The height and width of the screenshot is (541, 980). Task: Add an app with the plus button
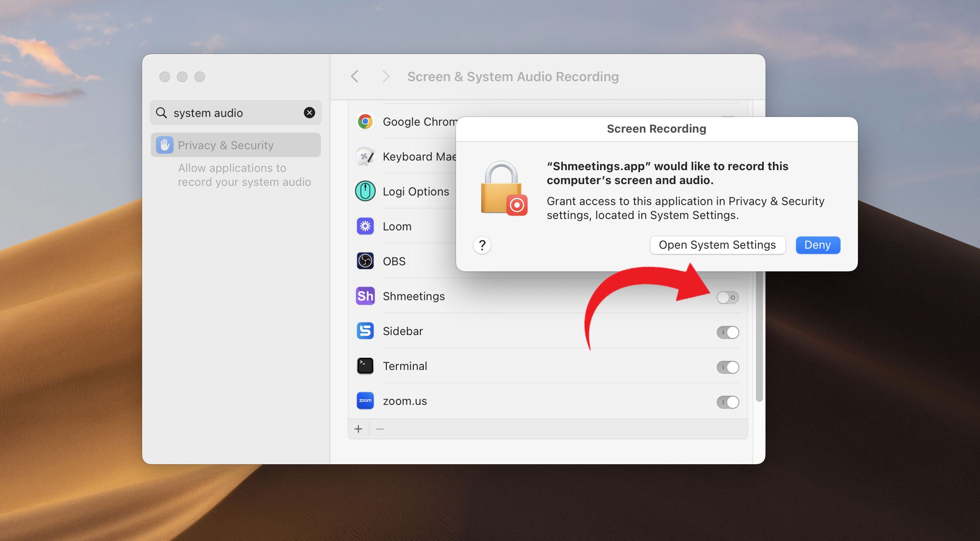coord(358,429)
